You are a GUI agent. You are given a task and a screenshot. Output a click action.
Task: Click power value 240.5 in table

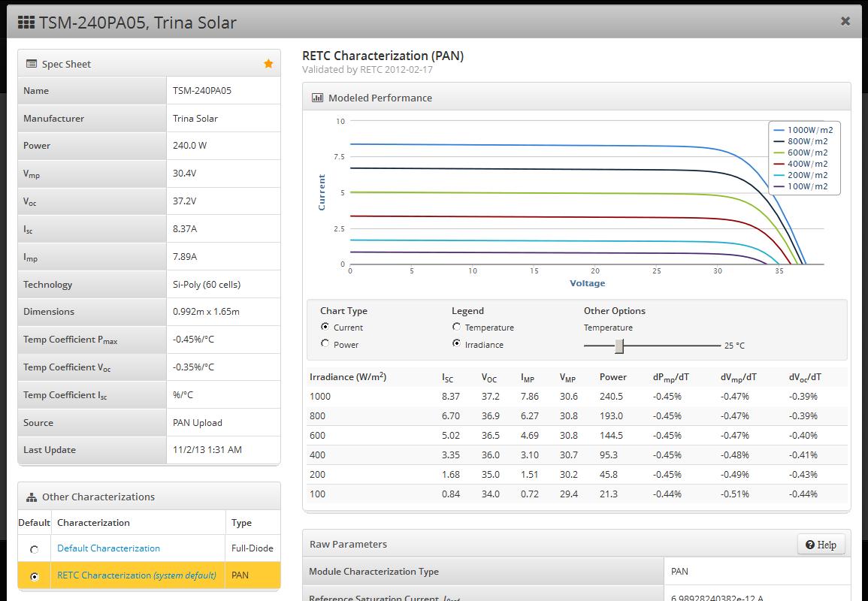(x=611, y=396)
